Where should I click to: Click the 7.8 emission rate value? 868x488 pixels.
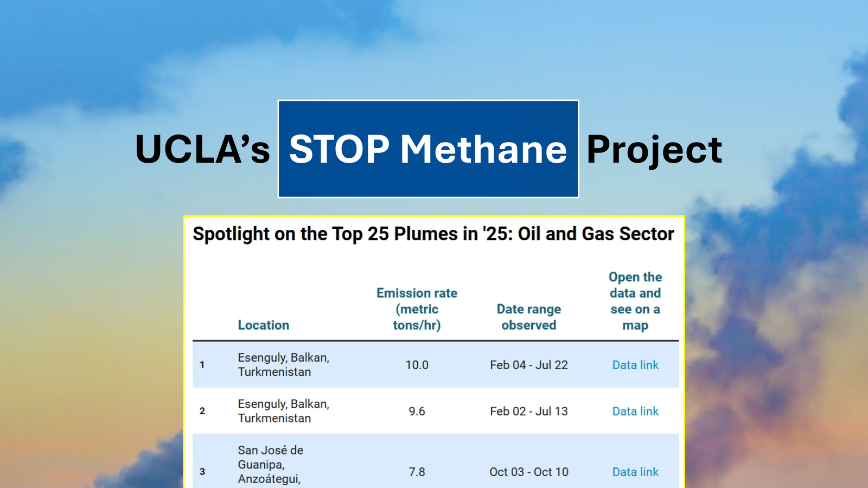pyautogui.click(x=417, y=472)
